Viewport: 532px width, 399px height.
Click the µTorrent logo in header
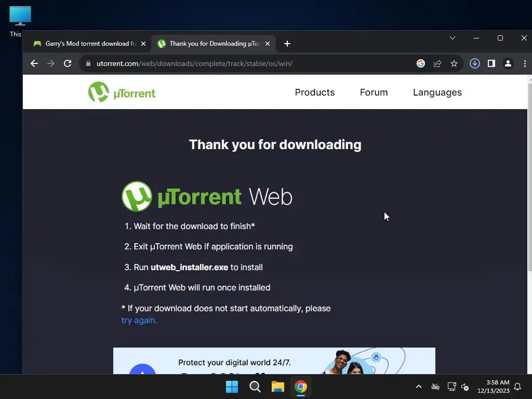pyautogui.click(x=122, y=92)
